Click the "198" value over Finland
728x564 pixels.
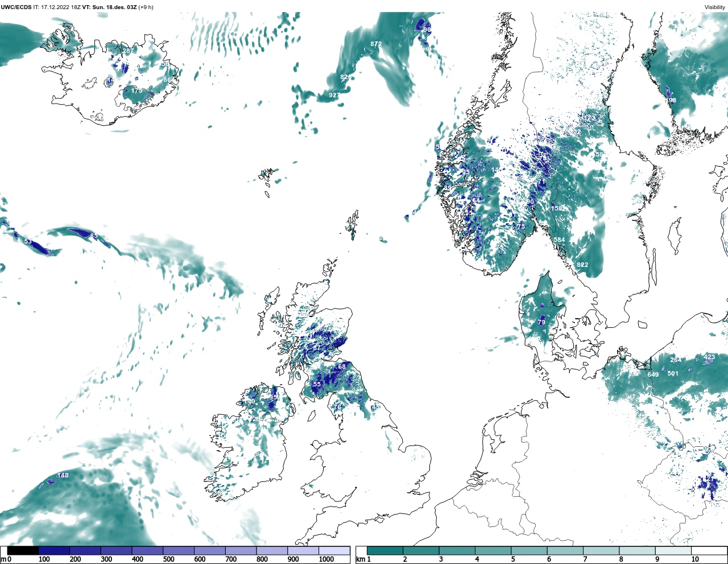point(671,100)
